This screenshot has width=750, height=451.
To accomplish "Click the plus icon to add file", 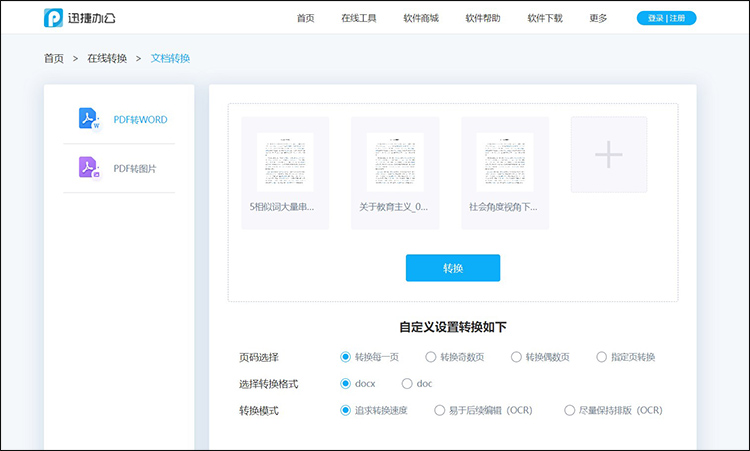I will coord(608,154).
